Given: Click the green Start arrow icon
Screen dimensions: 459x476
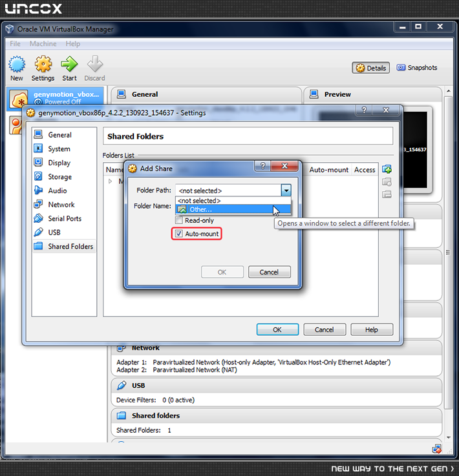Looking at the screenshot, I should [x=69, y=64].
